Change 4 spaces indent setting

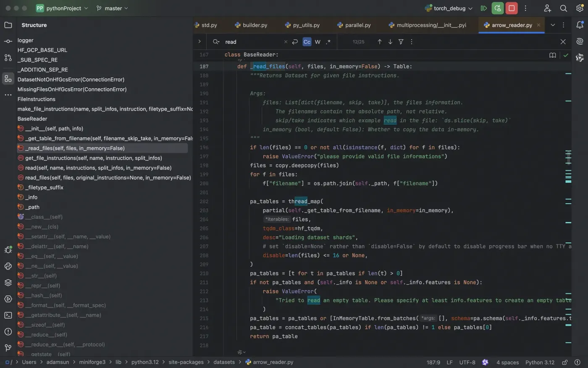(x=507, y=362)
